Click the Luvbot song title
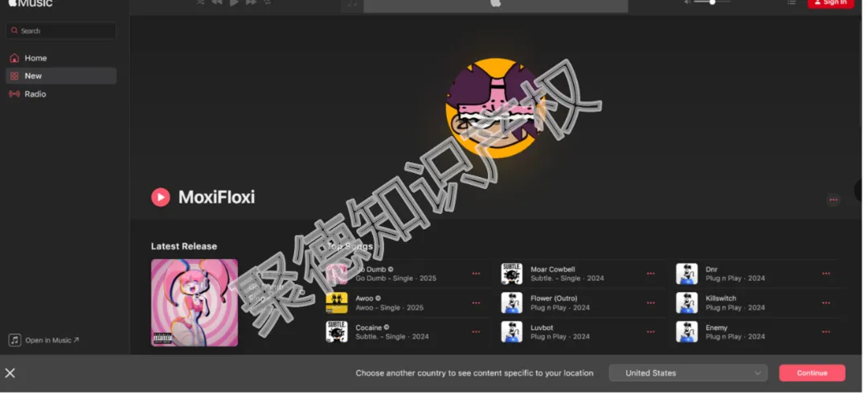Screen dimensions: 868x395 tap(542, 327)
